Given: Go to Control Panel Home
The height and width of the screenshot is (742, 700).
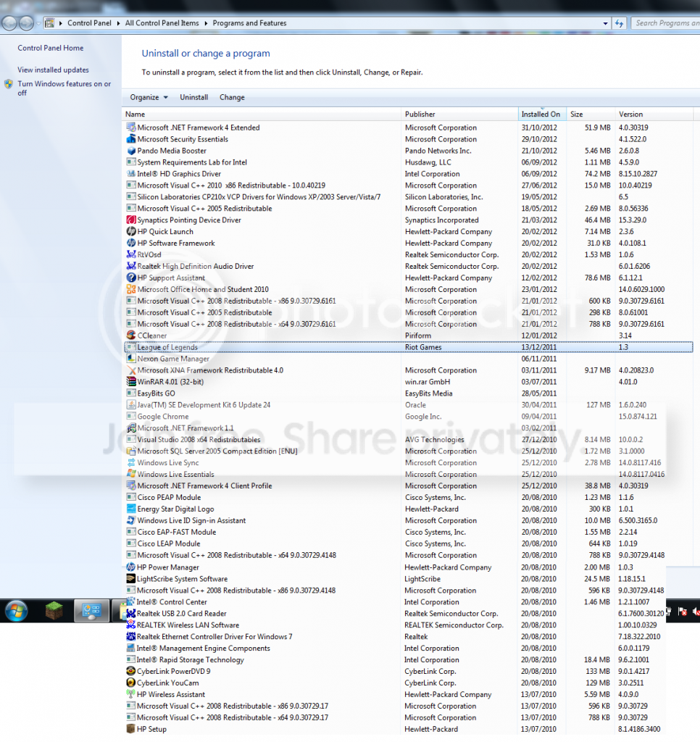Looking at the screenshot, I should click(50, 48).
